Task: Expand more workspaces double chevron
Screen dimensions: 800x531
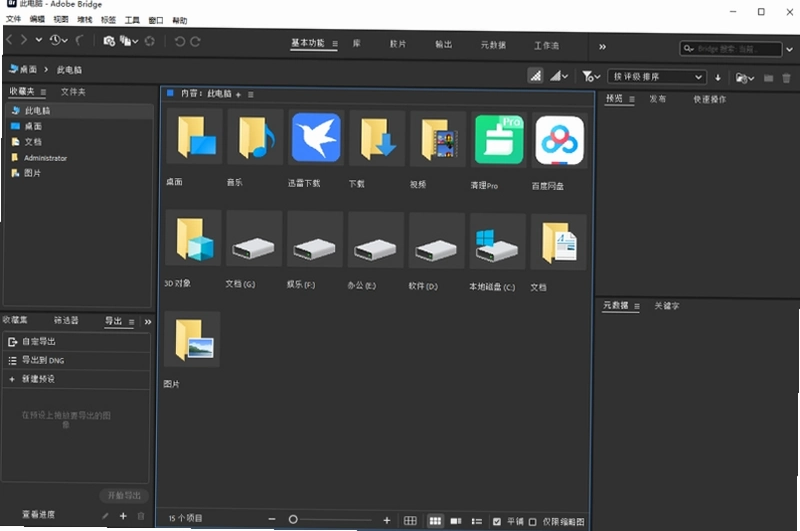Action: pos(602,46)
